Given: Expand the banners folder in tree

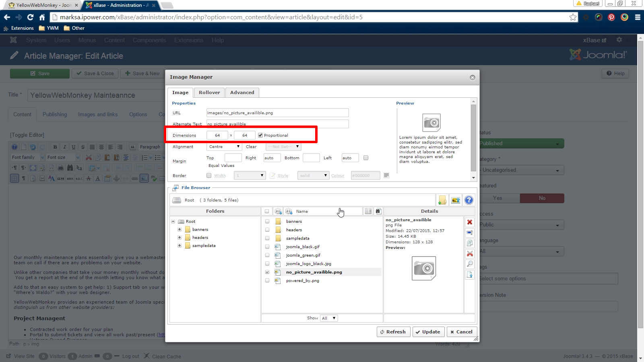Looking at the screenshot, I should click(180, 229).
